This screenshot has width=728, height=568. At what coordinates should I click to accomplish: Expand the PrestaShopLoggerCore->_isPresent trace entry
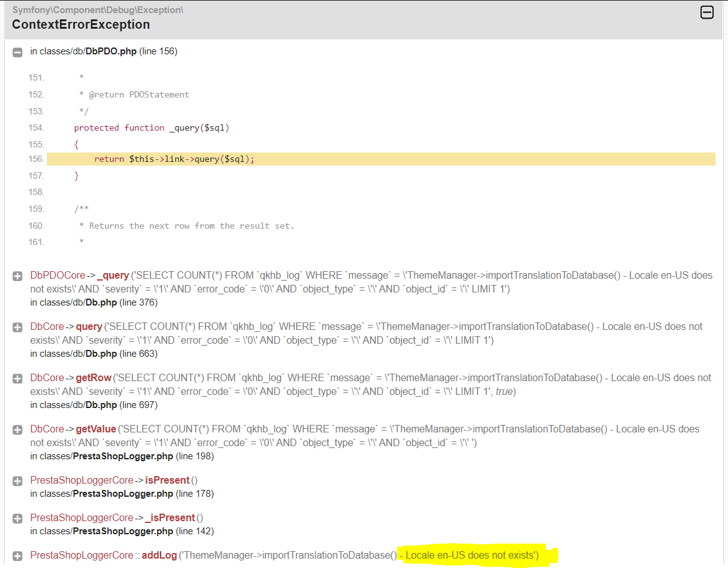17,518
